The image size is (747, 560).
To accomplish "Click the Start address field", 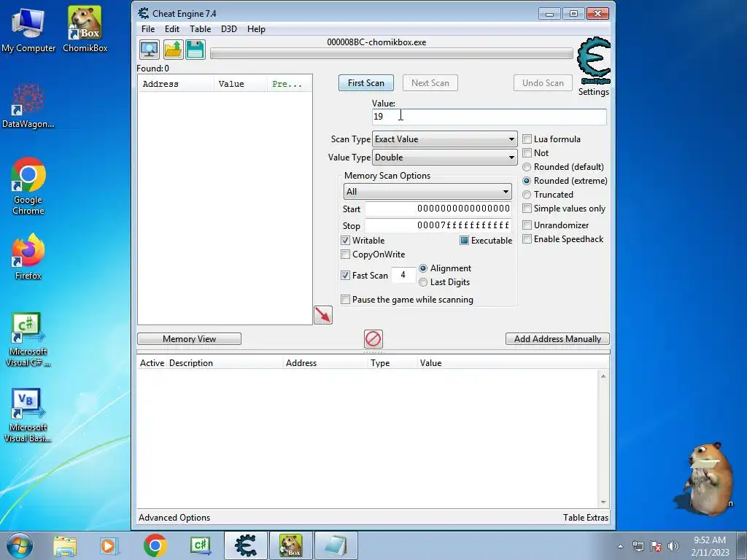I will pyautogui.click(x=438, y=209).
